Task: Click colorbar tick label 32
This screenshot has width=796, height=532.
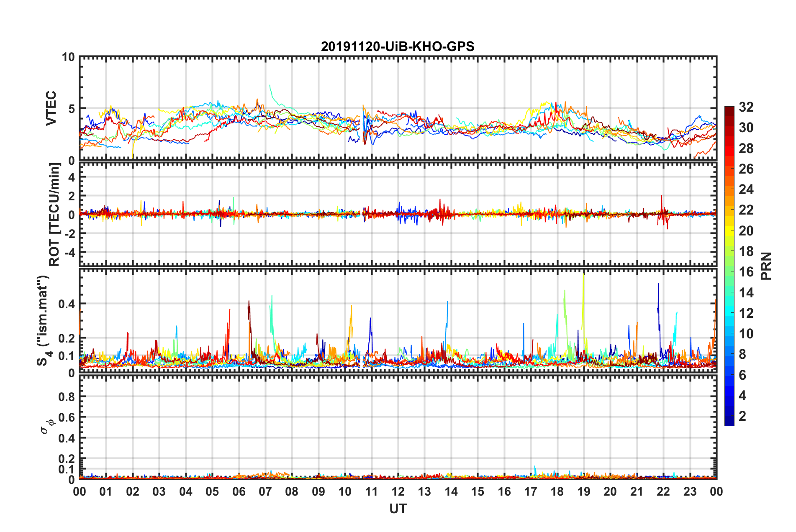Action: point(746,107)
